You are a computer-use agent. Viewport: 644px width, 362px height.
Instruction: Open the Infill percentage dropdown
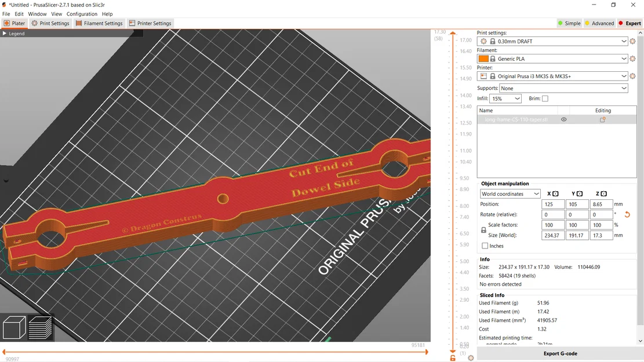point(505,98)
